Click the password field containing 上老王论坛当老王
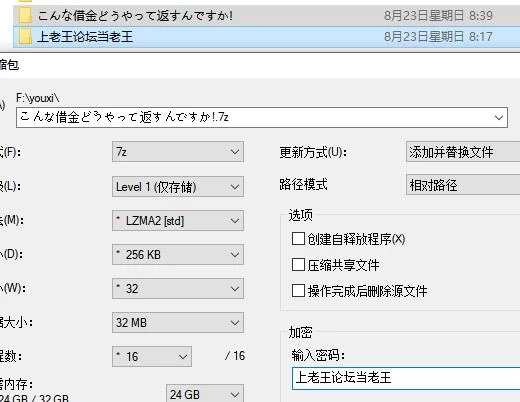 pyautogui.click(x=406, y=378)
